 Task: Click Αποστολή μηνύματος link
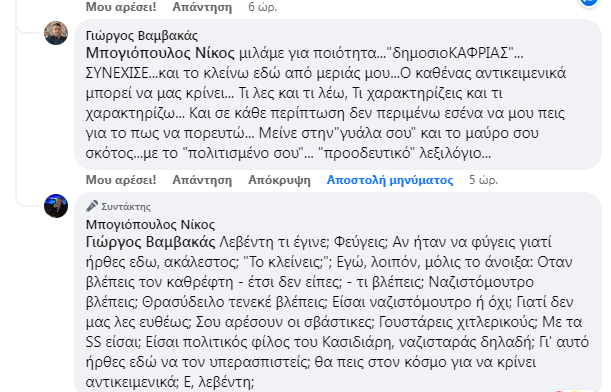pos(390,180)
